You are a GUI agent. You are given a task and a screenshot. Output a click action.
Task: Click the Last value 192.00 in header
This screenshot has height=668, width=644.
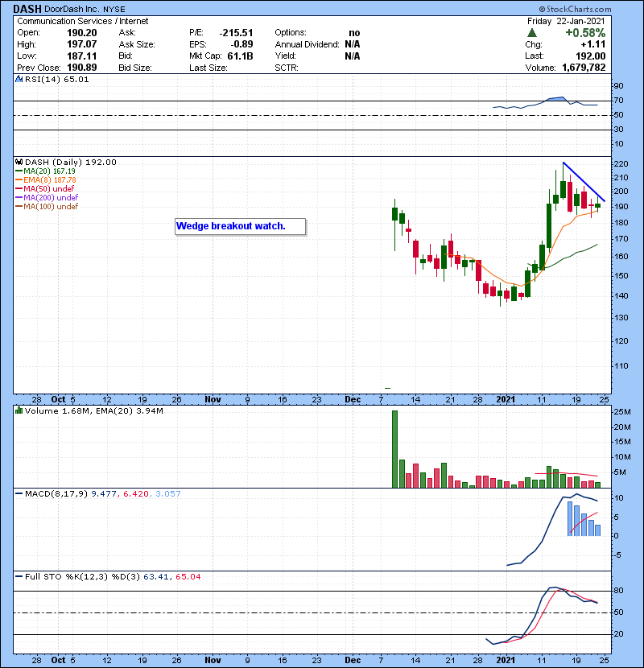point(590,56)
